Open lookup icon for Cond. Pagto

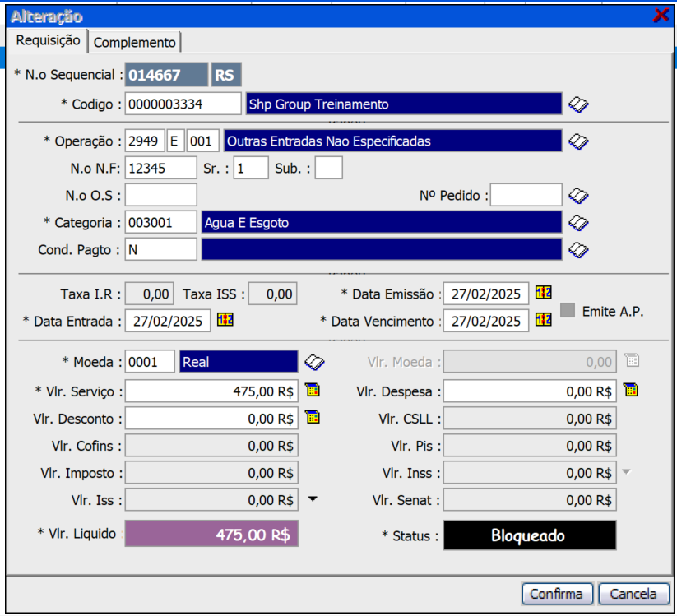pyautogui.click(x=578, y=250)
